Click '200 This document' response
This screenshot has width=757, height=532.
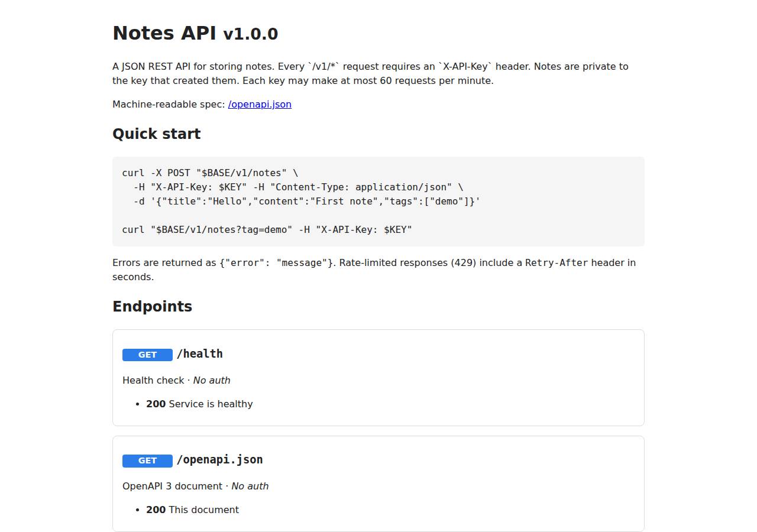(x=193, y=510)
